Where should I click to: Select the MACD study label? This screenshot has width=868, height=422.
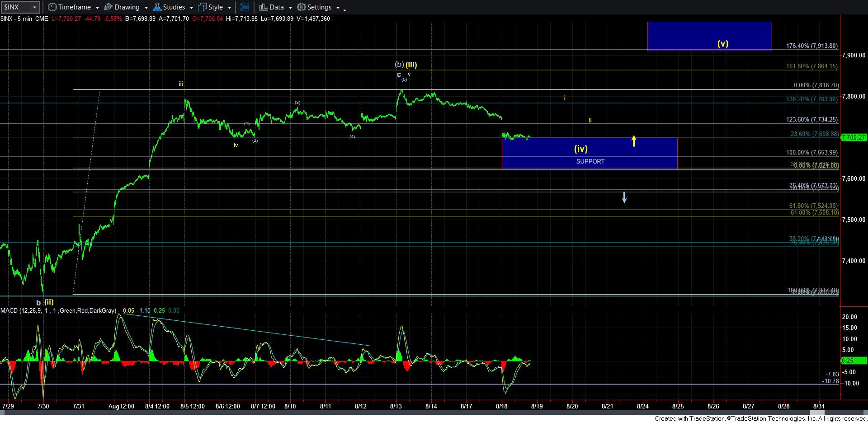58,310
